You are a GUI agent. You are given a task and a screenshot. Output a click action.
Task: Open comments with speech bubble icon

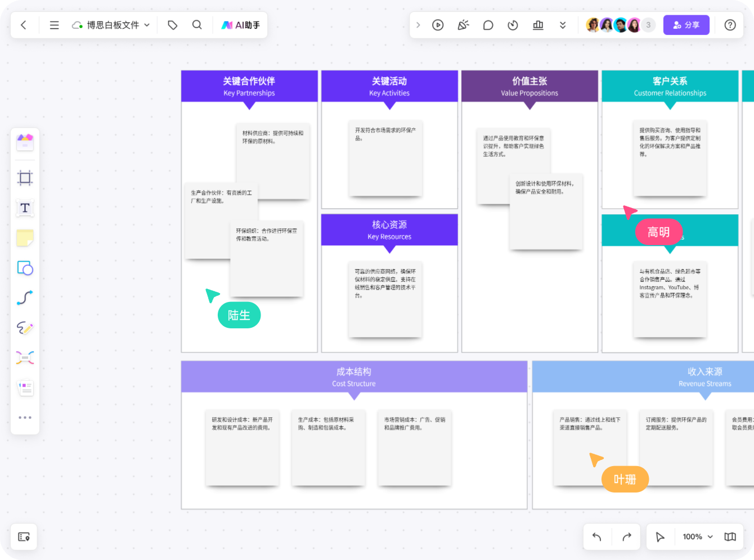point(488,25)
